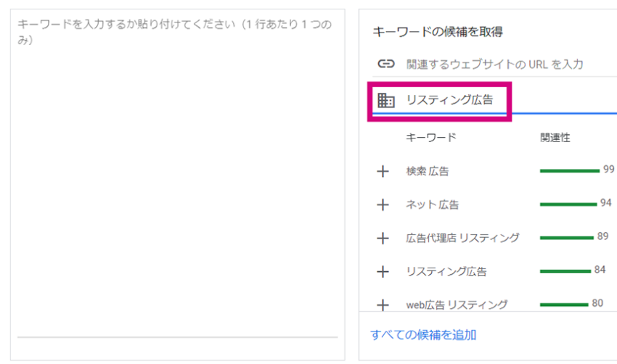Select web広告 リスティング keyword text
Viewport: 617px width, 364px height.
click(x=457, y=305)
